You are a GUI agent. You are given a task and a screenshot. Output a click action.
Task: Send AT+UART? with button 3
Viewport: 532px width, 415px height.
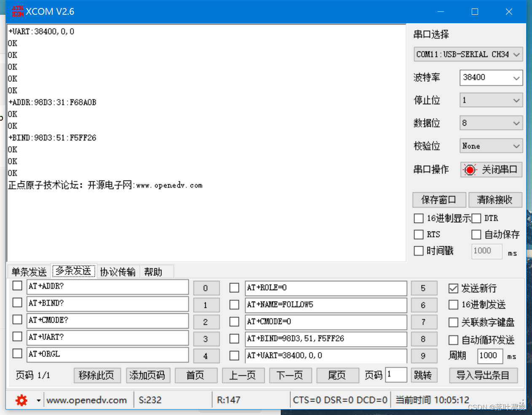[206, 339]
